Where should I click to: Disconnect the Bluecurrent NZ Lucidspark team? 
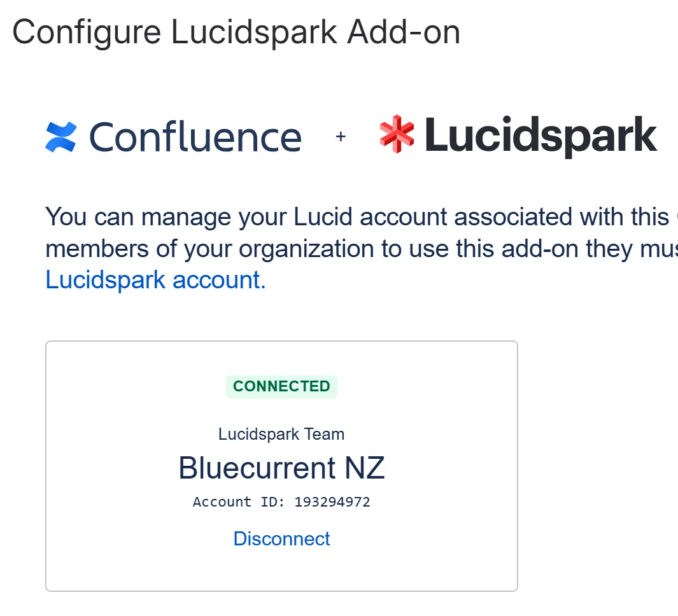point(281,539)
